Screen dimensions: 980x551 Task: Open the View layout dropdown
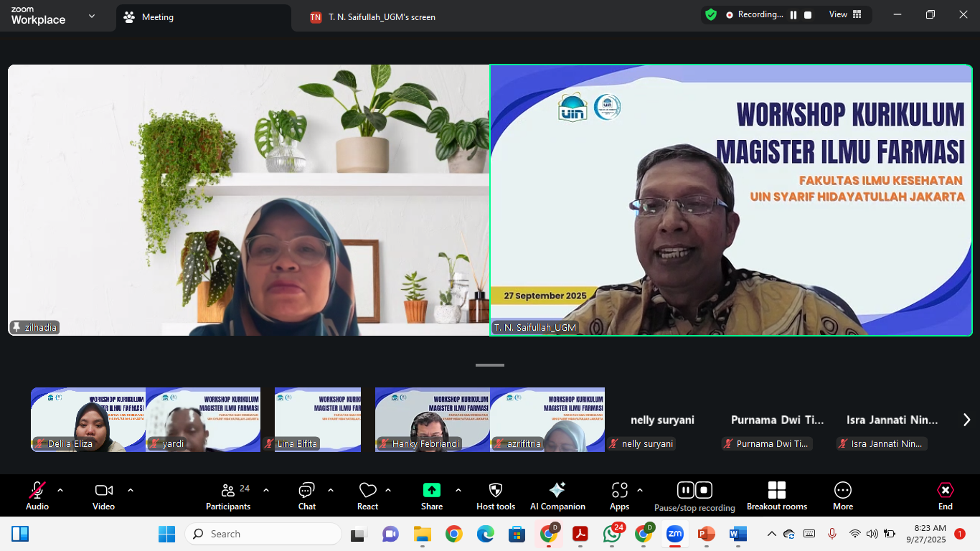[x=845, y=14]
